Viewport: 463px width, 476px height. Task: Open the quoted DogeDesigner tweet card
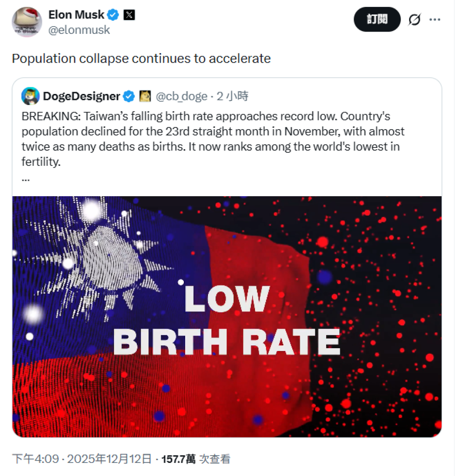pos(227,139)
